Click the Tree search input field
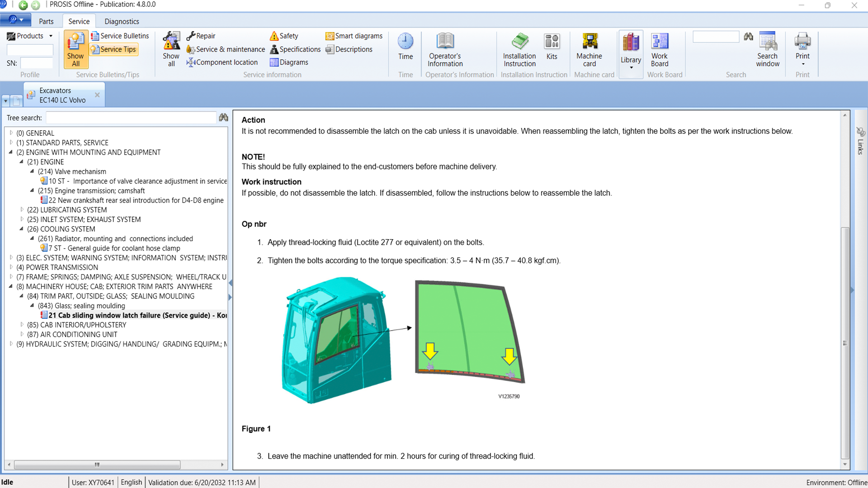868x488 pixels. (x=131, y=118)
